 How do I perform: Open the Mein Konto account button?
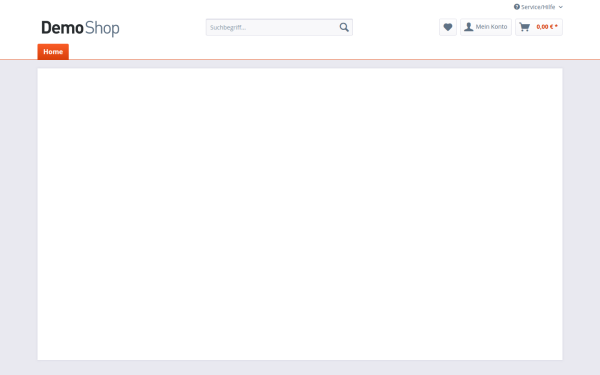(486, 27)
